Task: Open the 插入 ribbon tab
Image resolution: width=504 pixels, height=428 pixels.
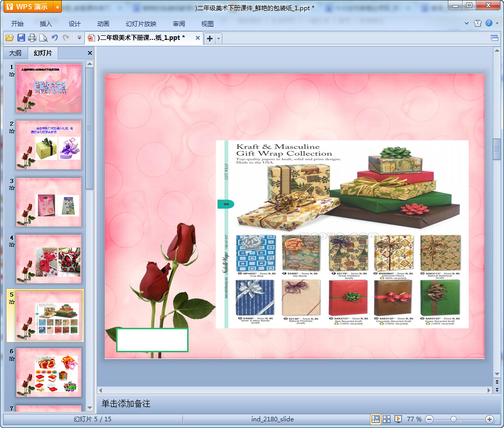Action: (x=45, y=24)
